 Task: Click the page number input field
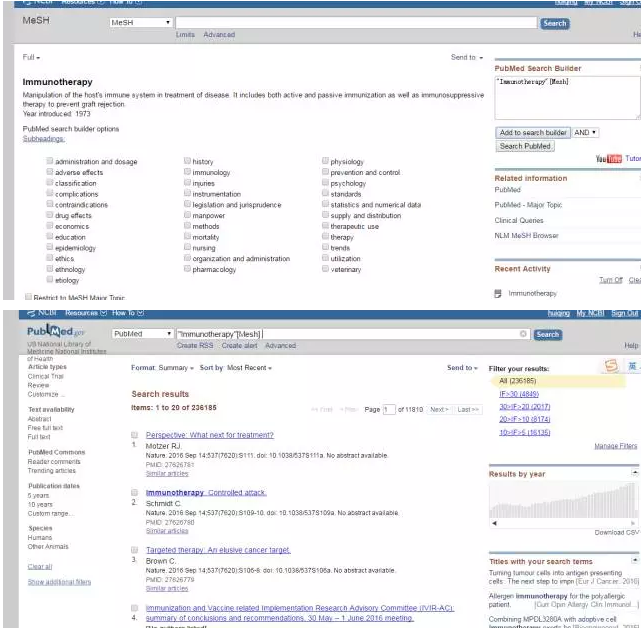[390, 410]
